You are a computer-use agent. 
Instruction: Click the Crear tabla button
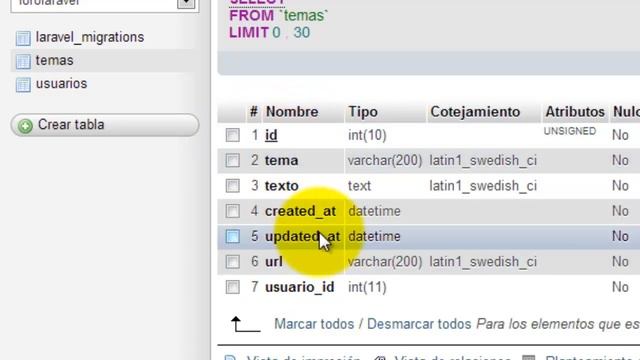(105, 125)
